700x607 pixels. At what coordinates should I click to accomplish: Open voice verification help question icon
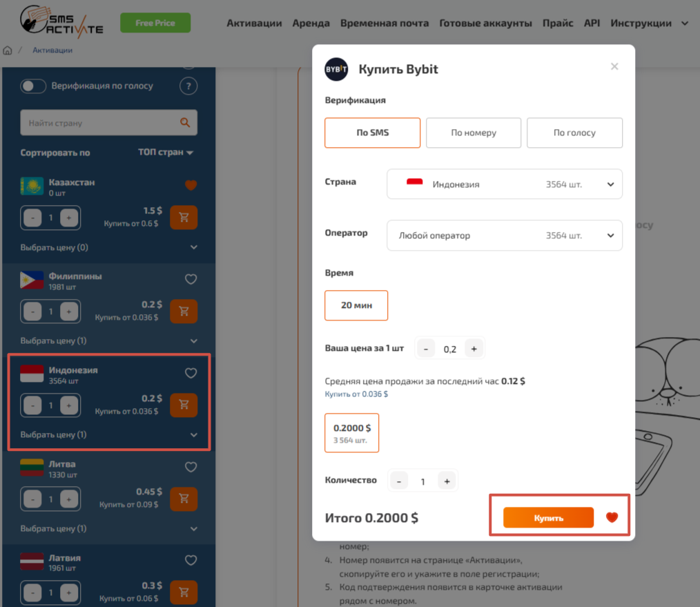click(188, 86)
